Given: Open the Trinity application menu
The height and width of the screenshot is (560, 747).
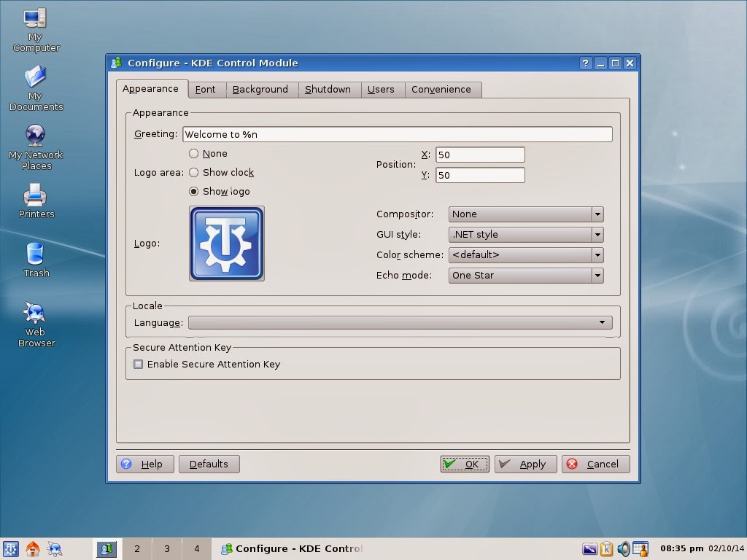Looking at the screenshot, I should click(x=11, y=548).
